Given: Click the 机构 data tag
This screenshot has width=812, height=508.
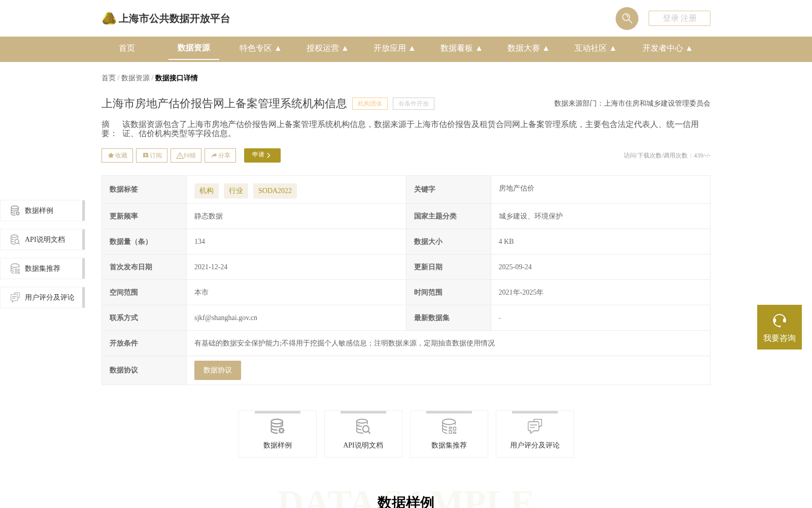Looking at the screenshot, I should (x=207, y=191).
